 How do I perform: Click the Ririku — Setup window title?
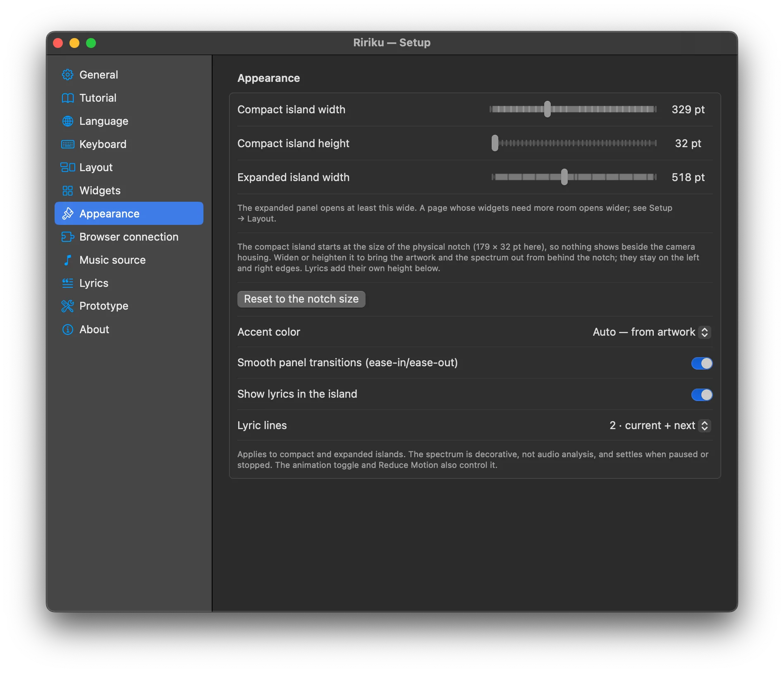tap(392, 43)
